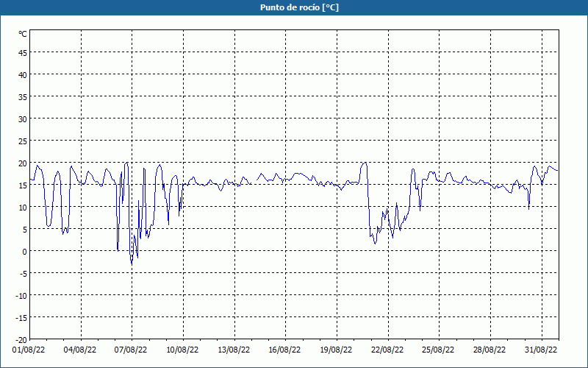
Task: Click the date label 10/08/22
Action: pyautogui.click(x=182, y=350)
